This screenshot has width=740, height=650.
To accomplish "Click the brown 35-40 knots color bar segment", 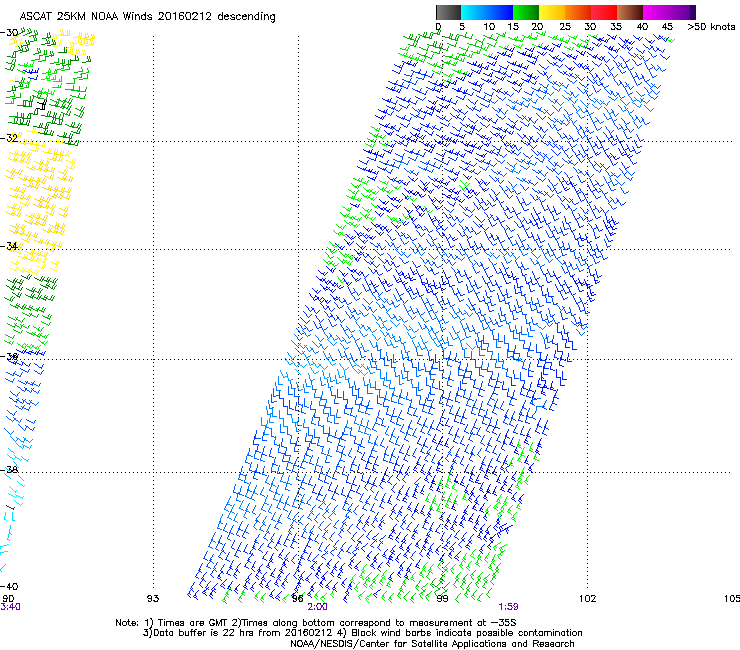I will (630, 12).
